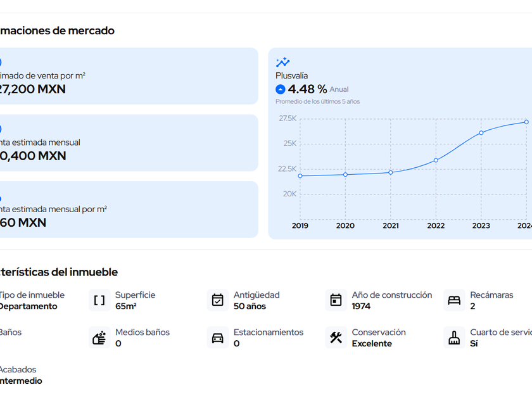The width and height of the screenshot is (532, 399).
Task: Click the 27,200 MXN sale estimate card
Action: click(127, 76)
